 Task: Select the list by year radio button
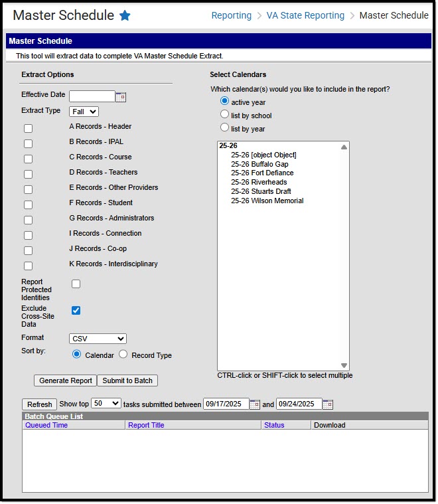click(x=224, y=127)
